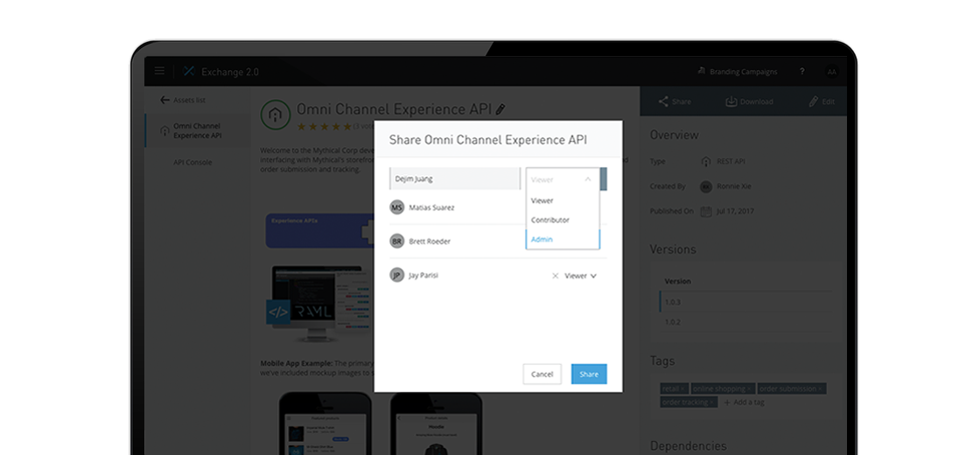Choose Contributor from the role list

click(x=563, y=220)
